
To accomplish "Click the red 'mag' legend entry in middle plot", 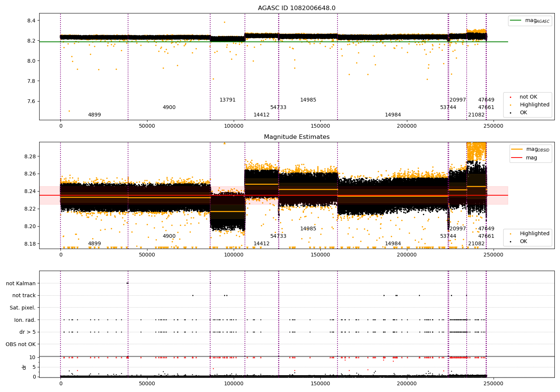I will (532, 158).
